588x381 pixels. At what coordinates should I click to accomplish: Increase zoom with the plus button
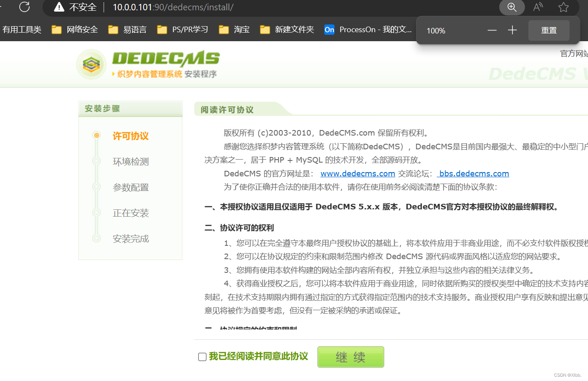point(513,30)
